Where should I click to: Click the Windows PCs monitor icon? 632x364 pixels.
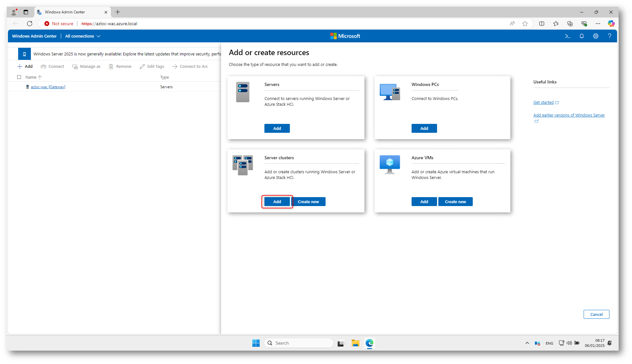[390, 92]
